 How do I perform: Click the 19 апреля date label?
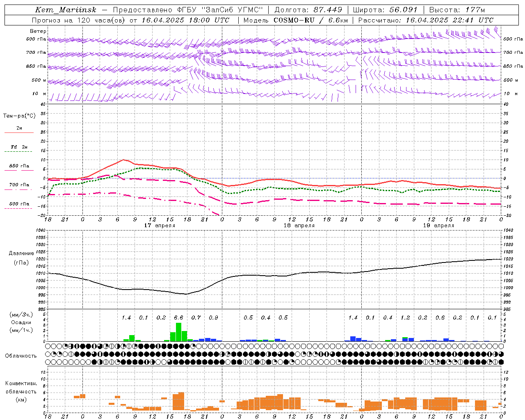point(438,226)
